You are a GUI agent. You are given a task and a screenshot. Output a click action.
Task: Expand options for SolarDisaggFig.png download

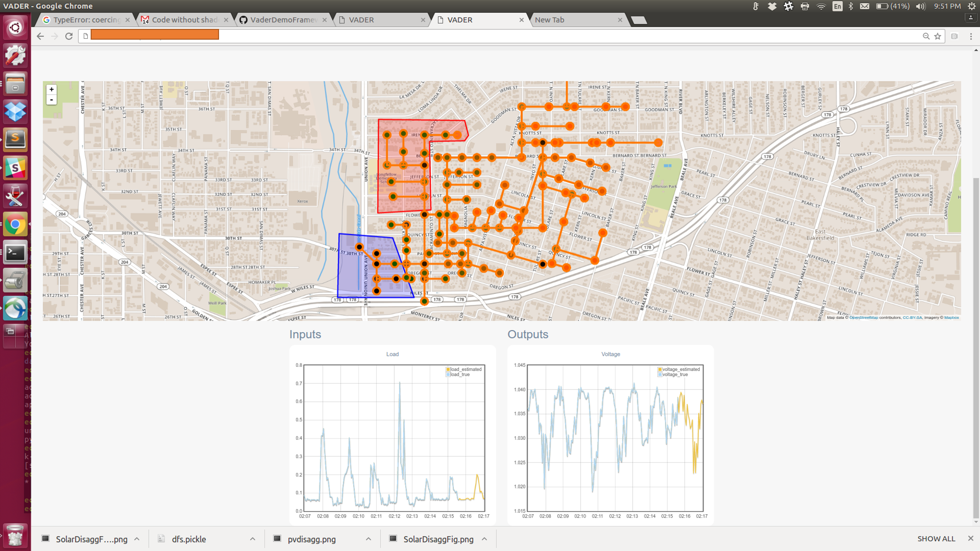pyautogui.click(x=484, y=539)
